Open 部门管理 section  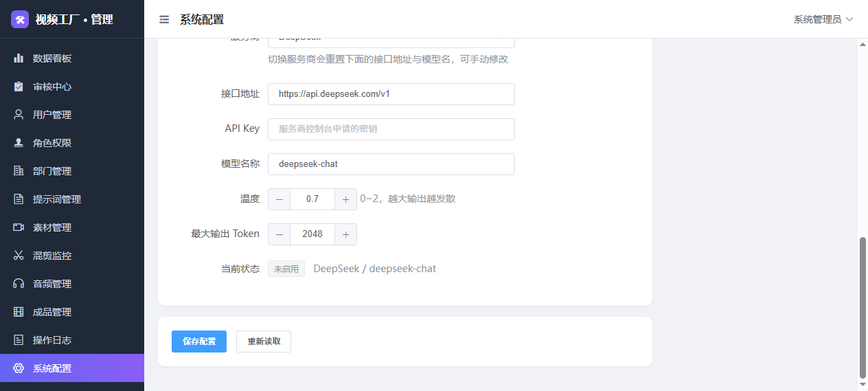pos(72,171)
